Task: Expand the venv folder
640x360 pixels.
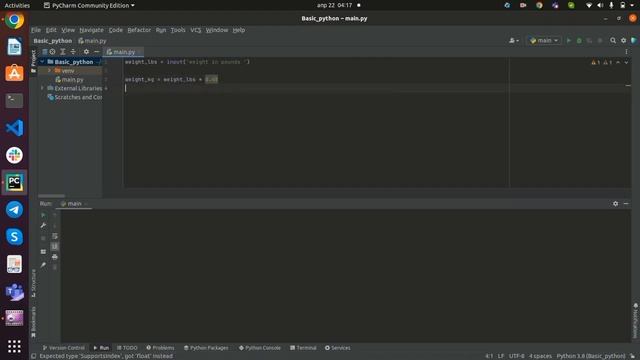Action: pos(49,71)
